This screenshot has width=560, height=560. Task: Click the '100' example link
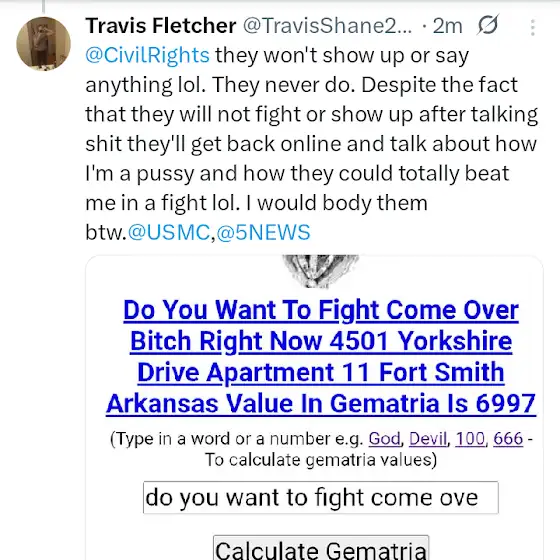[470, 438]
